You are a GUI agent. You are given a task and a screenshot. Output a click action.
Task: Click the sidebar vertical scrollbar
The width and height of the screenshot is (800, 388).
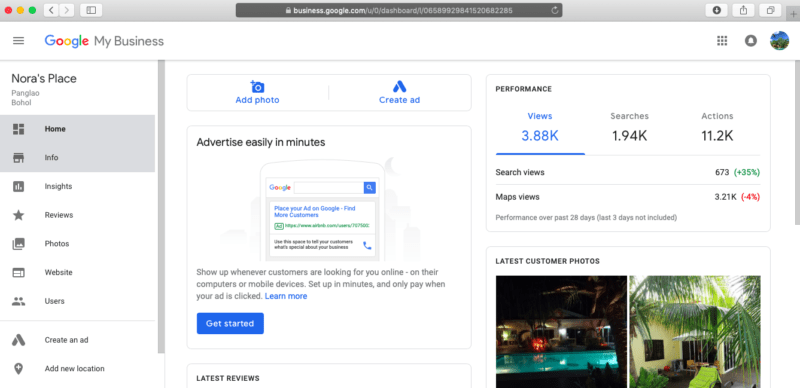click(x=161, y=207)
